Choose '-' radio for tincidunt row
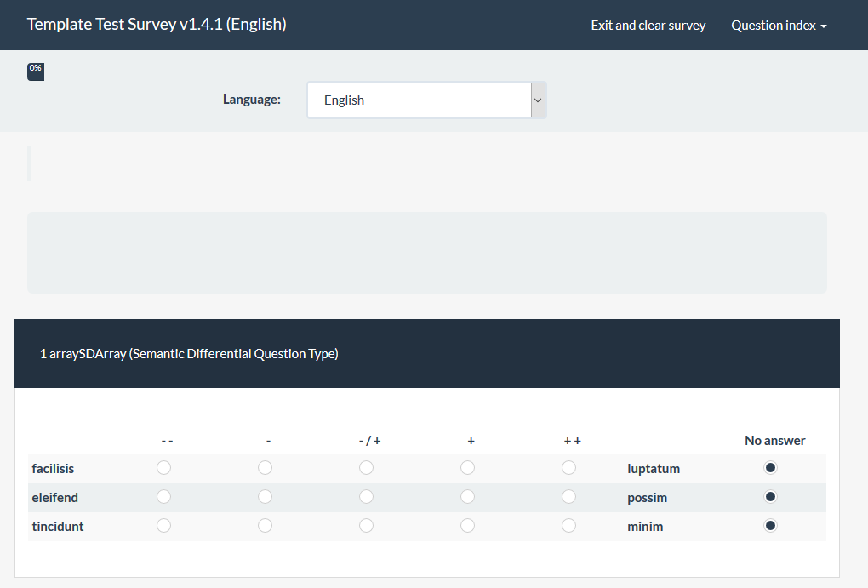 (266, 526)
